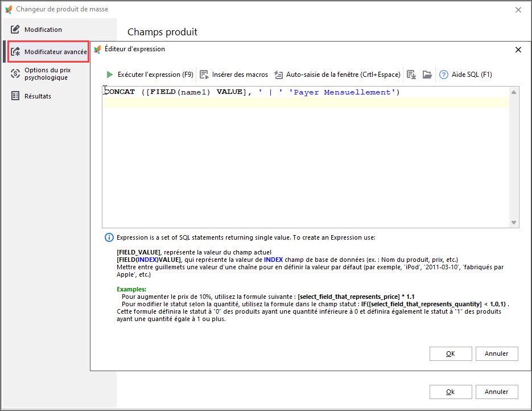Screen dimensions: 532x411
Task: Click the Insert macros icon
Action: 204,75
